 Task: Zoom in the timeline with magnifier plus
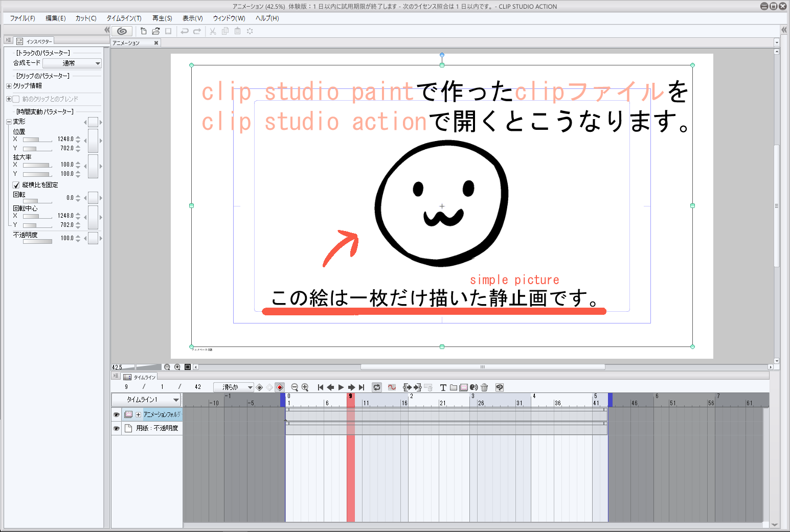305,387
